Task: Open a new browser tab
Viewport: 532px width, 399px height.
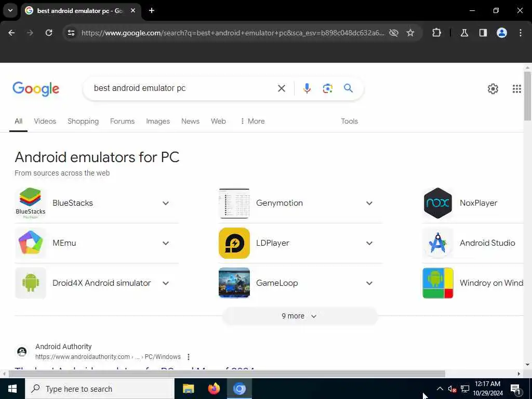Action: [x=152, y=10]
